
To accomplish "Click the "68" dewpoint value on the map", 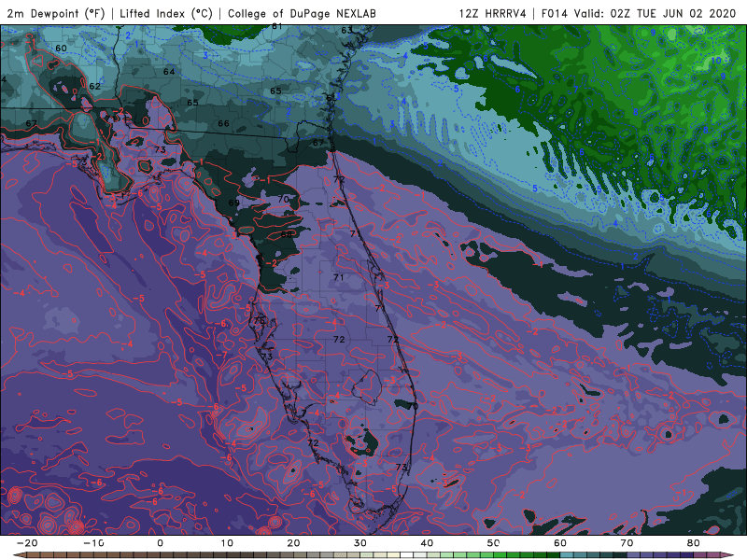I will click(287, 234).
